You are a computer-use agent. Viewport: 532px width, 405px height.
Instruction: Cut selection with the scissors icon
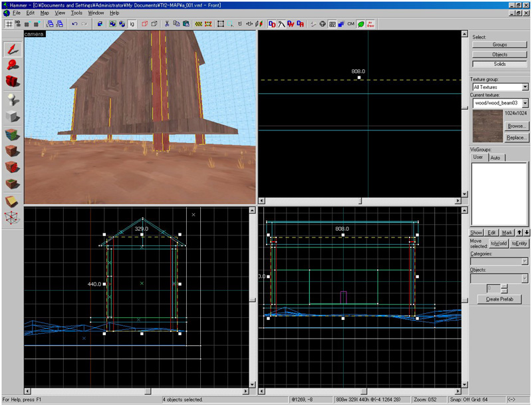click(167, 24)
